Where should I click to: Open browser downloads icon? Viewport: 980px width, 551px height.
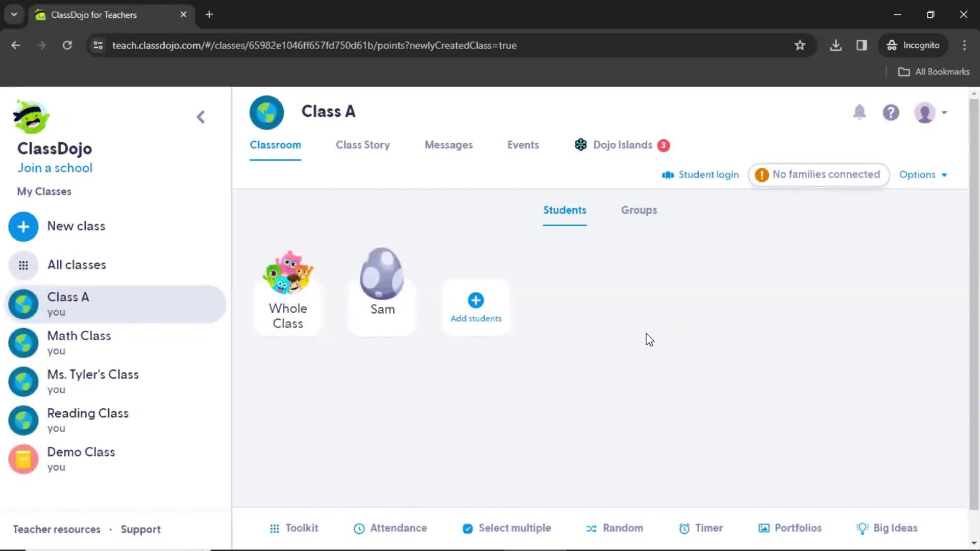[x=836, y=45]
